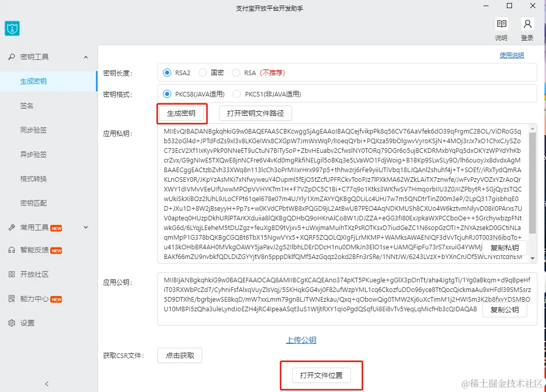Image resolution: width=546 pixels, height=392 pixels.
Task: Click the document icon beside 能力中心
Action: [12, 299]
